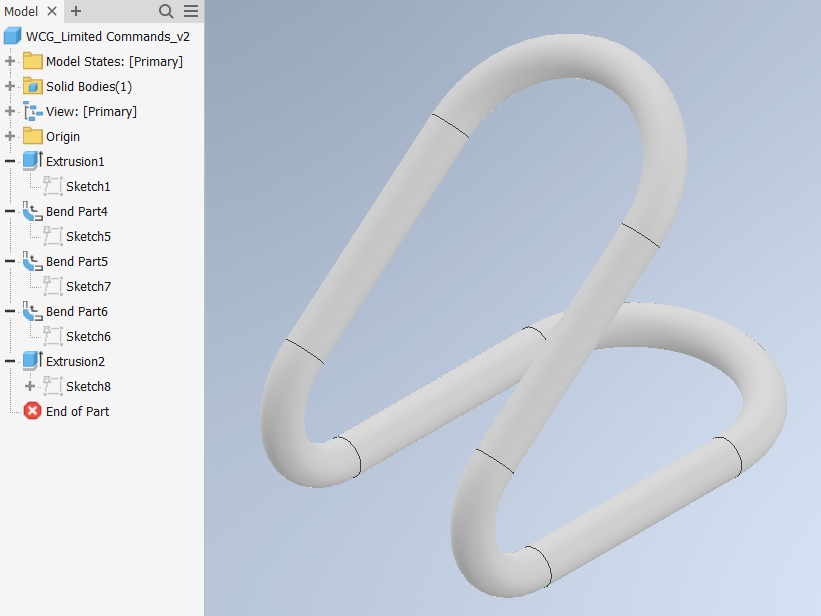Click the Bend Part6 icon

pyautogui.click(x=32, y=311)
